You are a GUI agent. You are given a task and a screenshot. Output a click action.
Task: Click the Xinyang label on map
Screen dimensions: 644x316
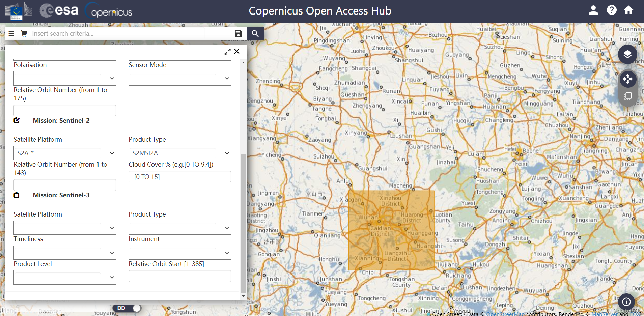[356, 133]
